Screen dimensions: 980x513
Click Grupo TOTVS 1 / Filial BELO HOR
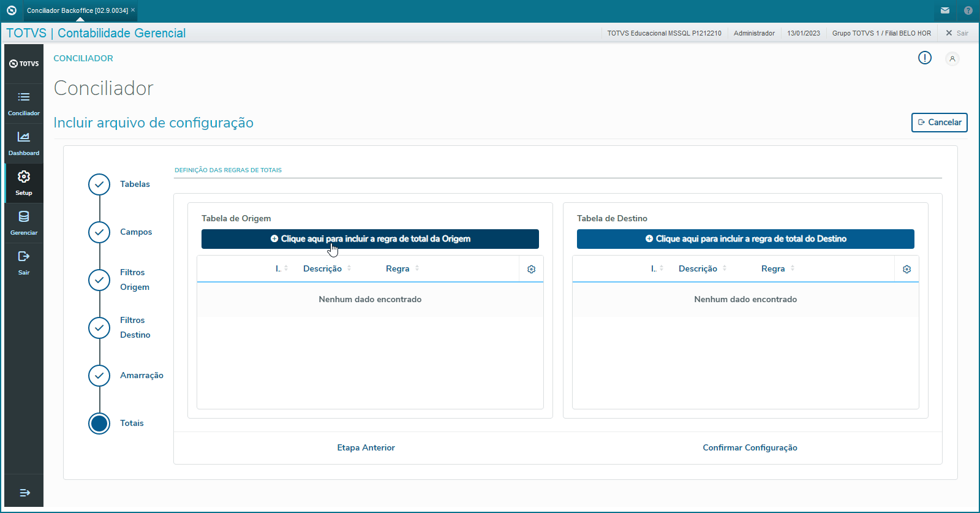(881, 33)
